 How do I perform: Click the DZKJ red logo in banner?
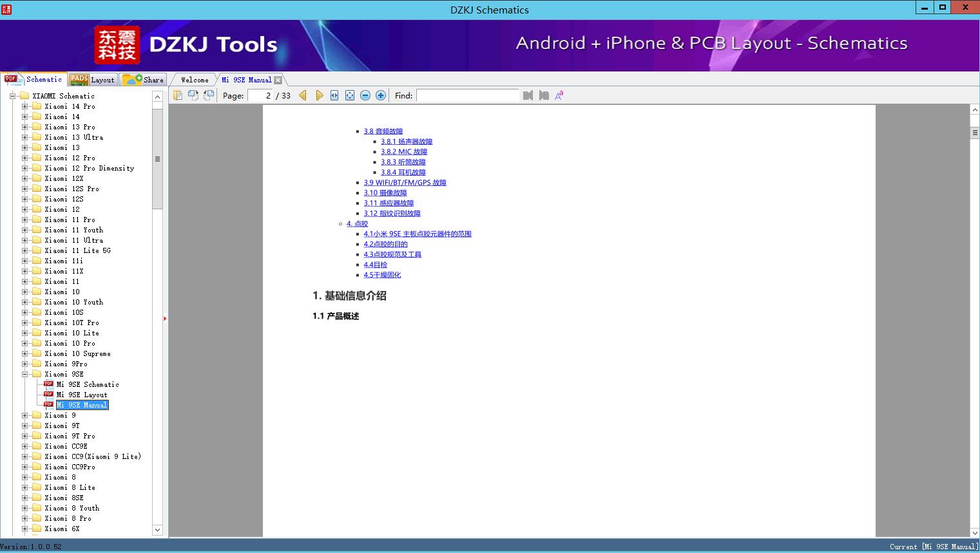coord(117,45)
